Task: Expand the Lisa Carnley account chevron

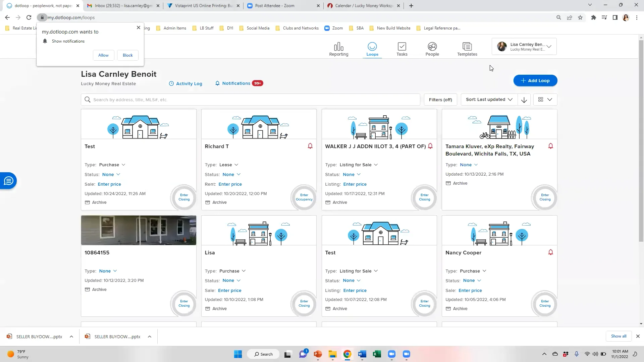Action: pos(549,47)
